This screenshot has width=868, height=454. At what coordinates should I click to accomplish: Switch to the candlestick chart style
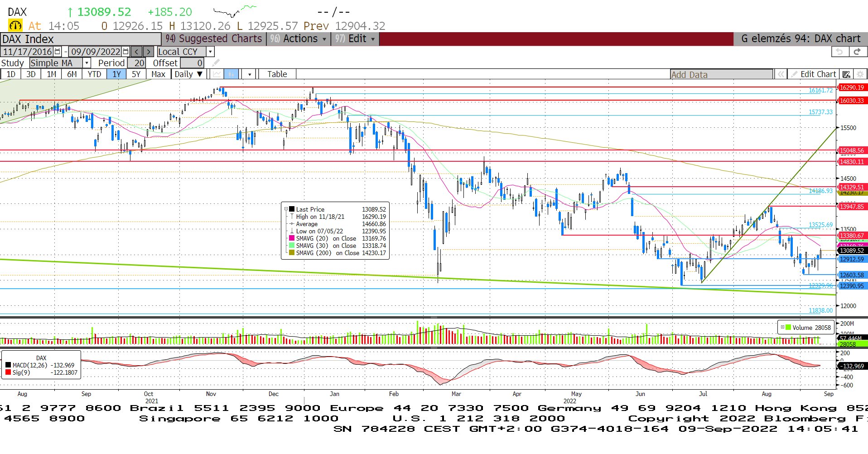(x=231, y=74)
